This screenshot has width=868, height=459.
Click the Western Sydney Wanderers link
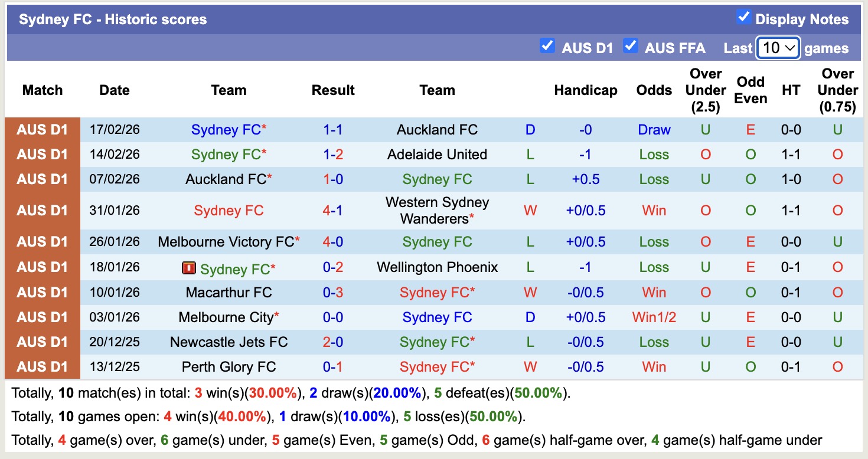tap(437, 210)
